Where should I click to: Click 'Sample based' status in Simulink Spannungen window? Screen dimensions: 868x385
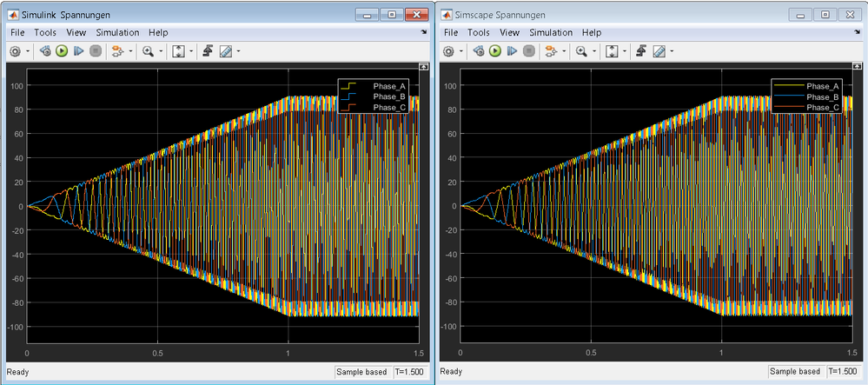coord(362,372)
